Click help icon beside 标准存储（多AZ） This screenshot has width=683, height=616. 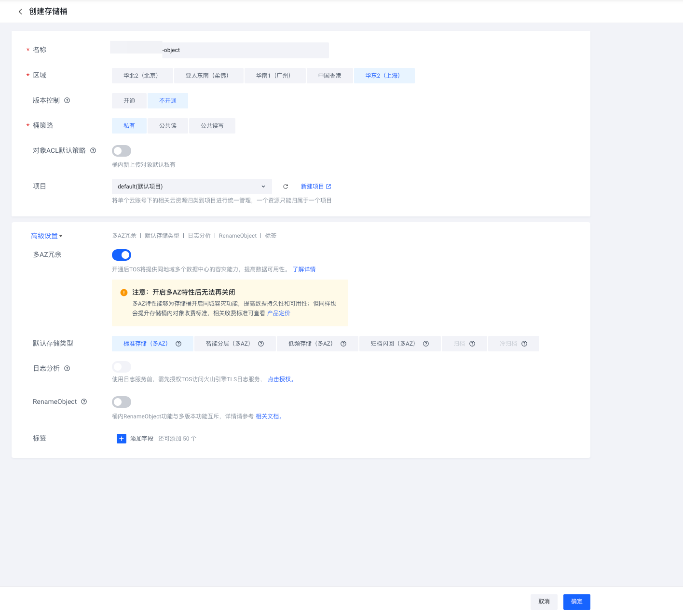point(178,344)
